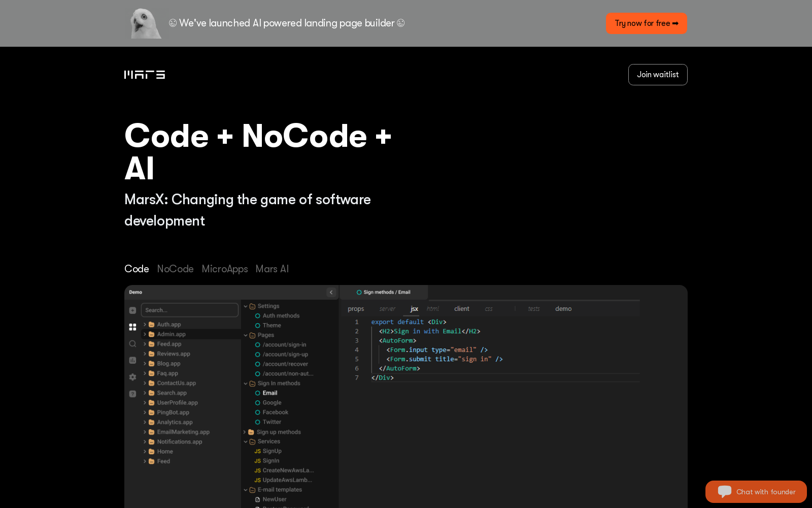The image size is (812, 508).
Task: Collapse the Services folder chevron
Action: [246, 441]
